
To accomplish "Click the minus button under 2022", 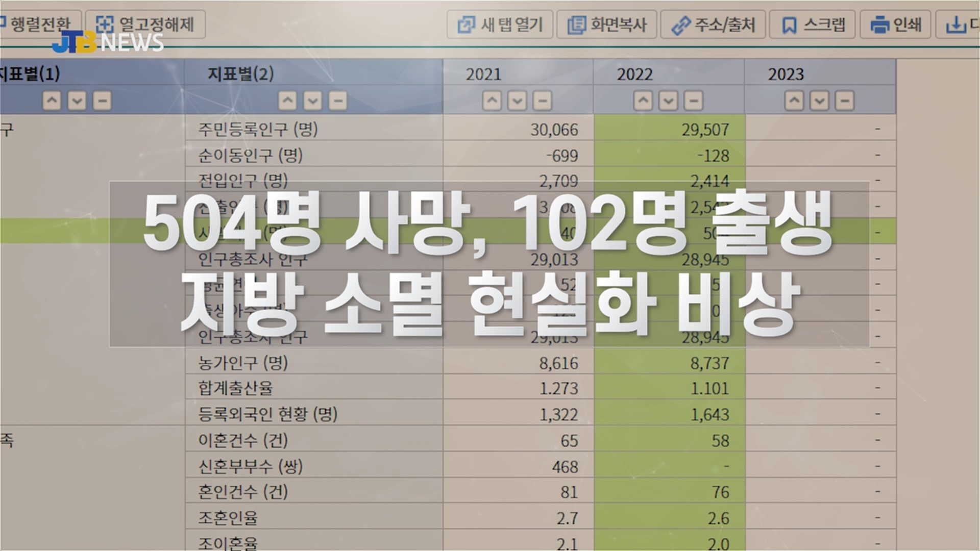I will point(693,101).
